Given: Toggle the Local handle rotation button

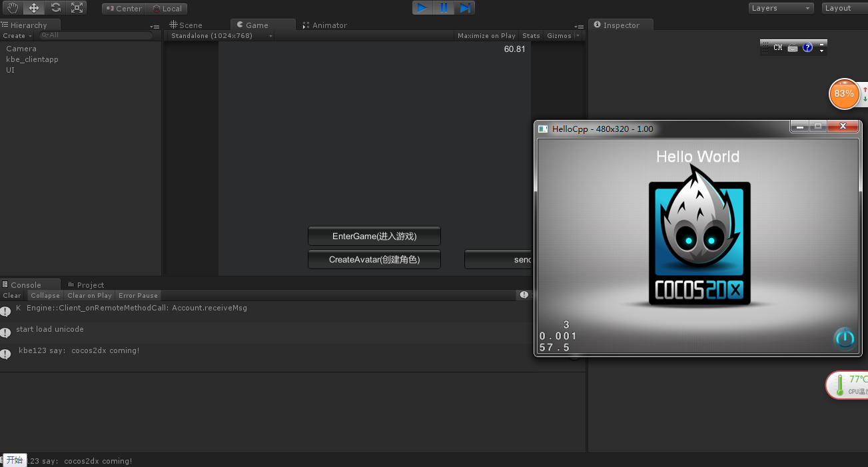Looking at the screenshot, I should point(166,9).
